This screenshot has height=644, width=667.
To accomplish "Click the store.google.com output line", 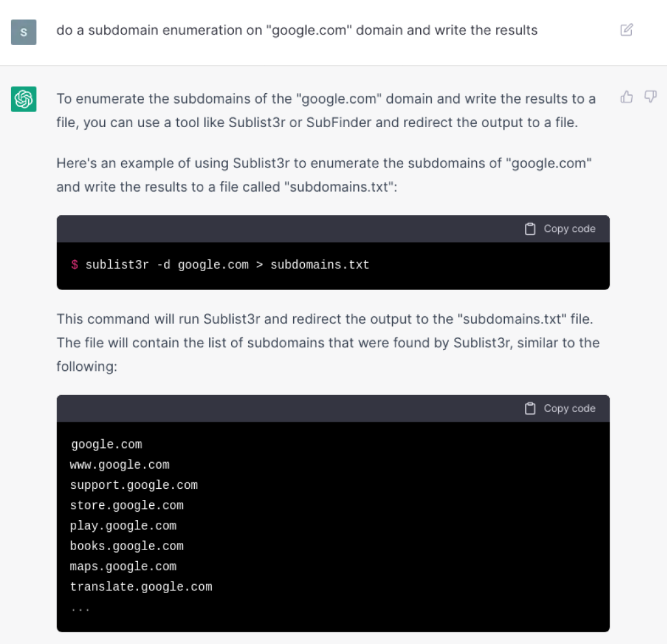I will (x=127, y=505).
